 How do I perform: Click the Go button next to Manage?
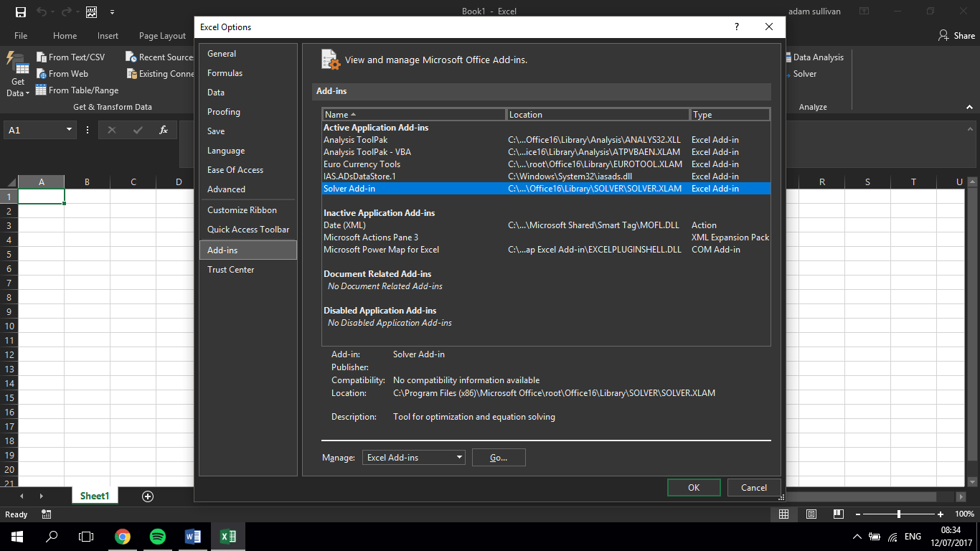pos(498,457)
